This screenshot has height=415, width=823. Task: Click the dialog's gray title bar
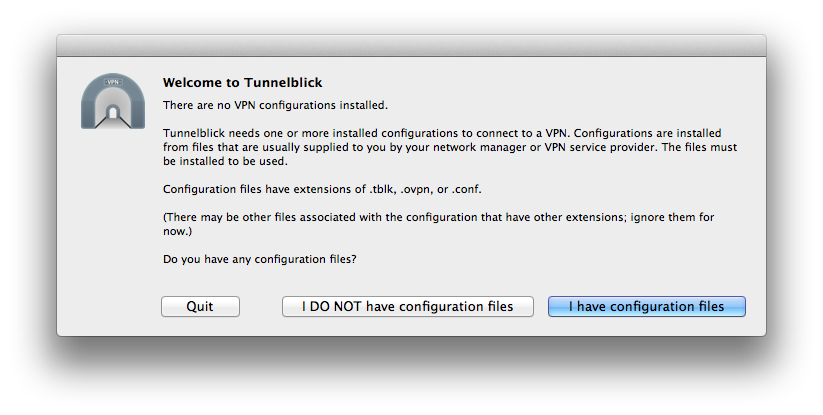pos(412,46)
